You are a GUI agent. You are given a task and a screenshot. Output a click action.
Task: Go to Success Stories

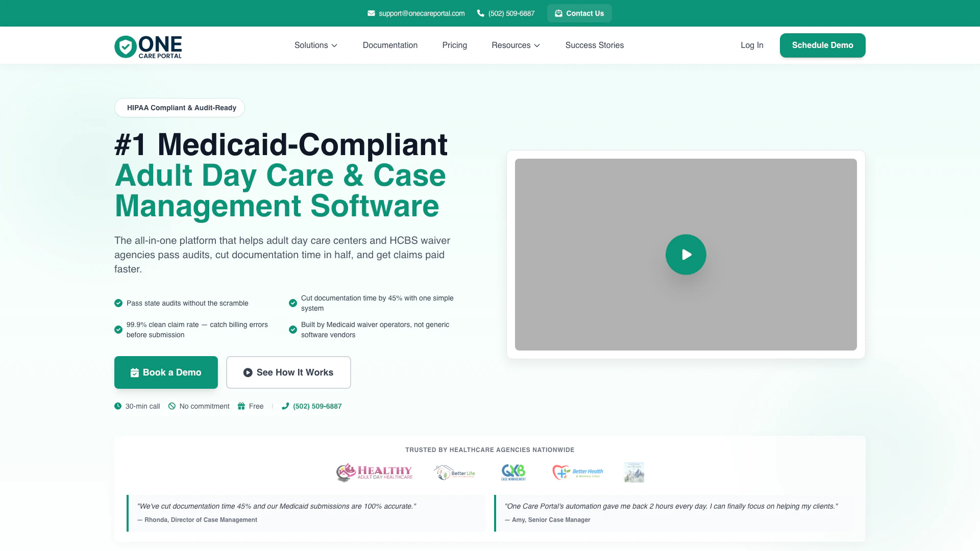tap(594, 45)
